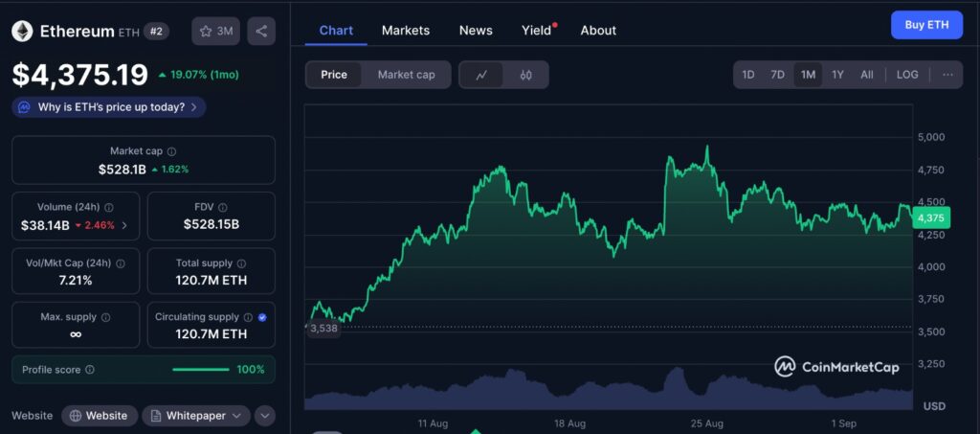Expand more website links chevron
The width and height of the screenshot is (980, 434).
tap(265, 415)
